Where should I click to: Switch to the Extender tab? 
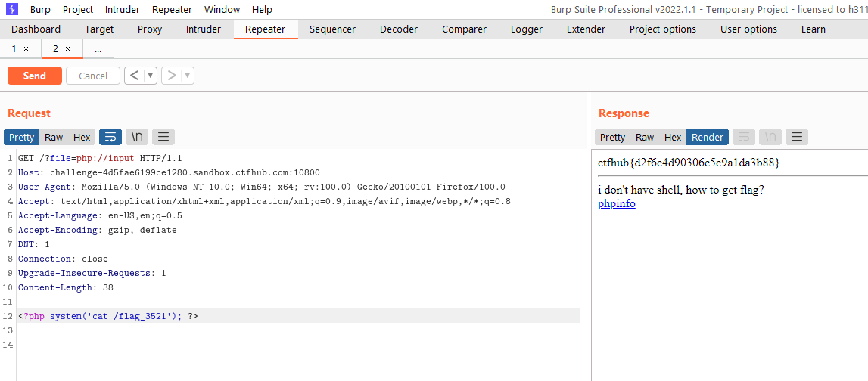click(586, 29)
